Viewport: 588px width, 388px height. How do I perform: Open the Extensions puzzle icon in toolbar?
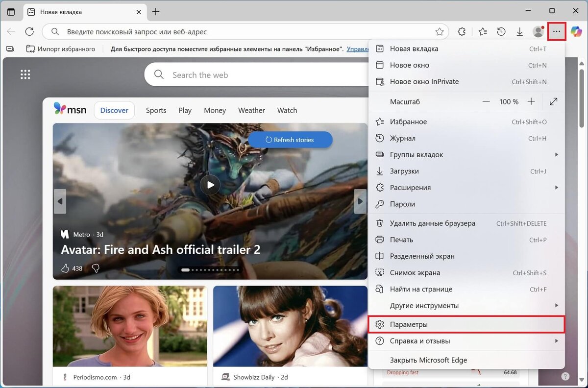[x=462, y=32]
